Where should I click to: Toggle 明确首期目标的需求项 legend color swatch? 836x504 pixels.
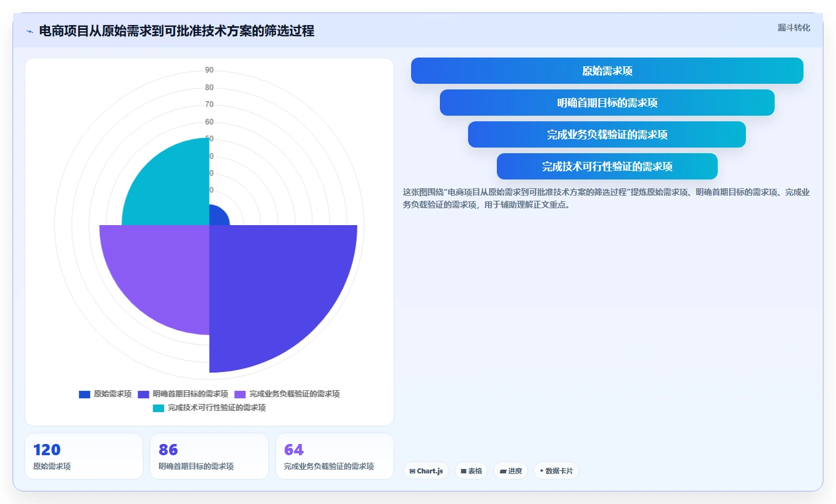pos(143,394)
